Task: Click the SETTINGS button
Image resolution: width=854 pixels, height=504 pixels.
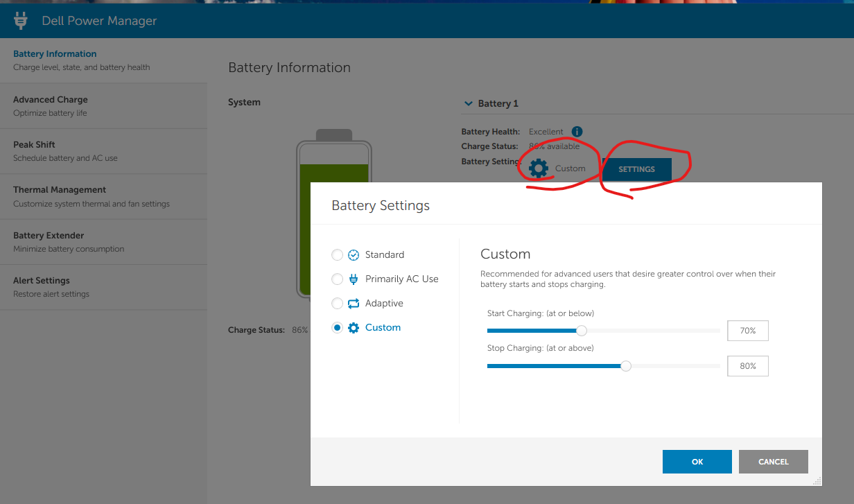Action: [636, 169]
